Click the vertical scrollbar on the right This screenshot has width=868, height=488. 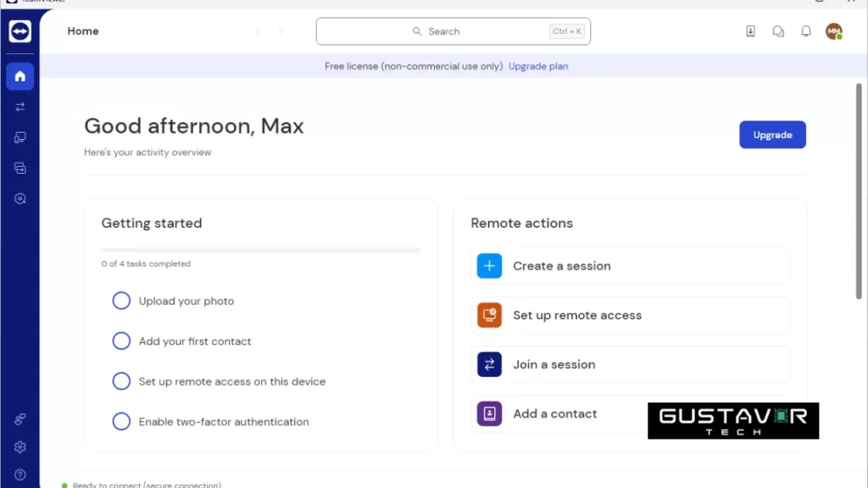[859, 191]
